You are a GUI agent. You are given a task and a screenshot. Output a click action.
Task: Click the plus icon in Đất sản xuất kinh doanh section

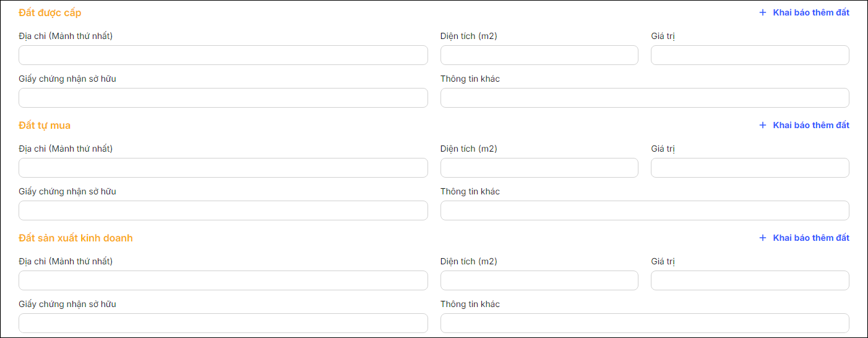click(762, 238)
